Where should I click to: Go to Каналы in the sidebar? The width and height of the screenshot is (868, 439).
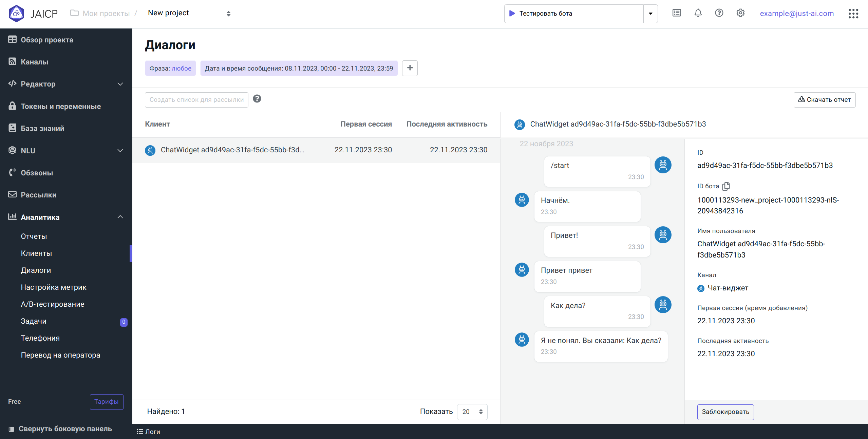coord(34,62)
